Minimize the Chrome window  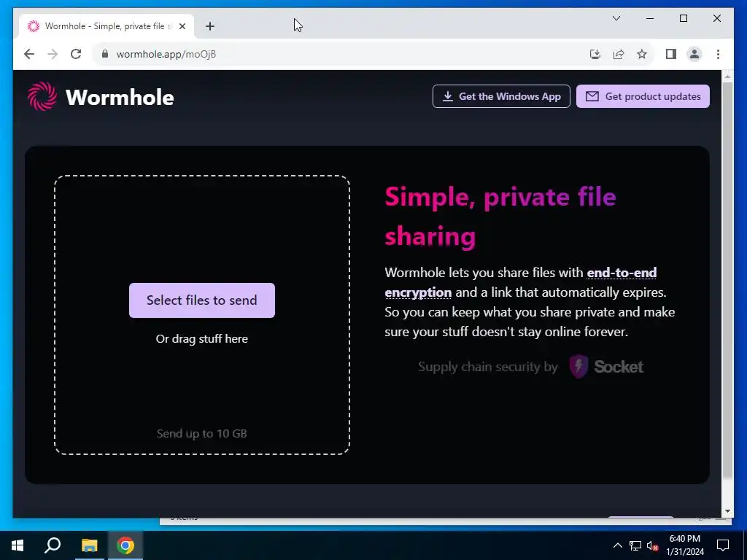(650, 18)
